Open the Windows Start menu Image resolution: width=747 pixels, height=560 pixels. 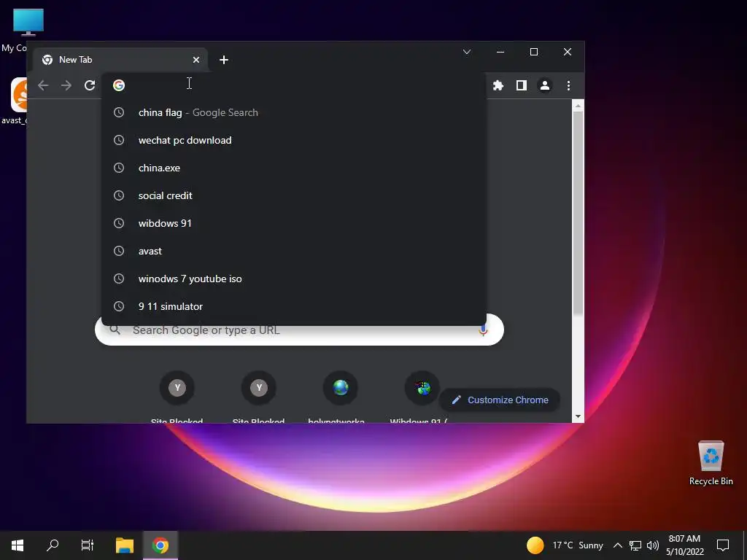18,545
